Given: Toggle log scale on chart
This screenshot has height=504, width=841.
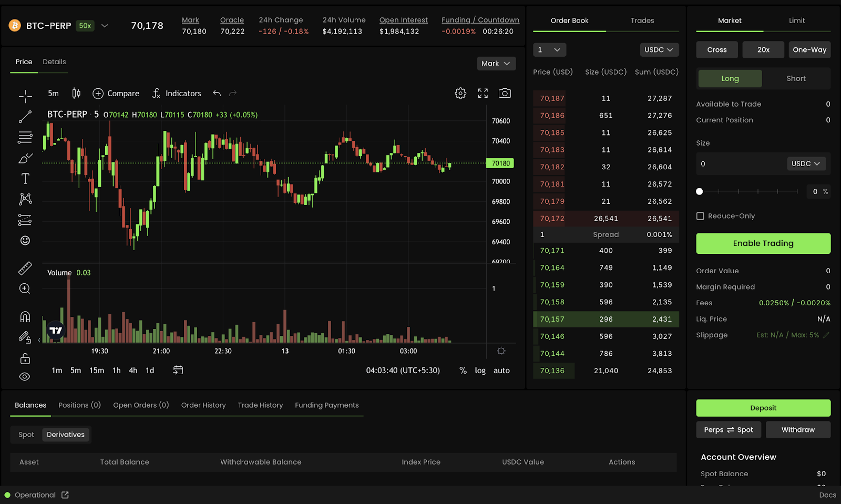Looking at the screenshot, I should pos(480,371).
